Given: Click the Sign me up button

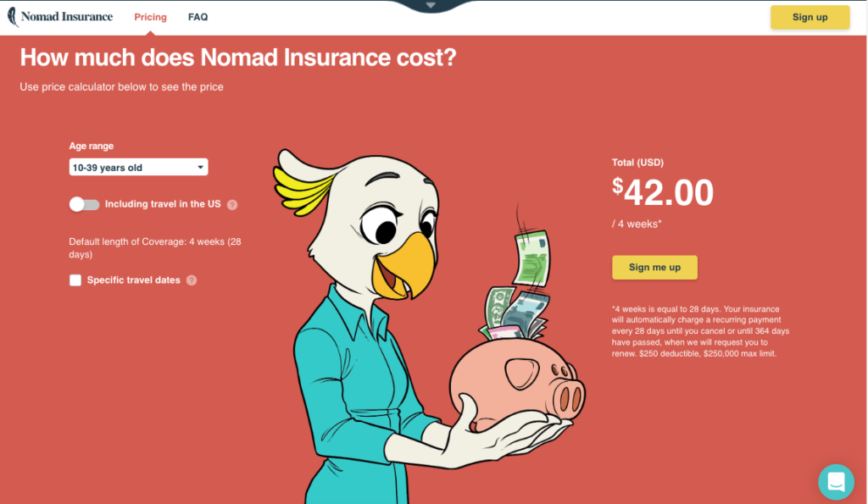Looking at the screenshot, I should [x=654, y=267].
